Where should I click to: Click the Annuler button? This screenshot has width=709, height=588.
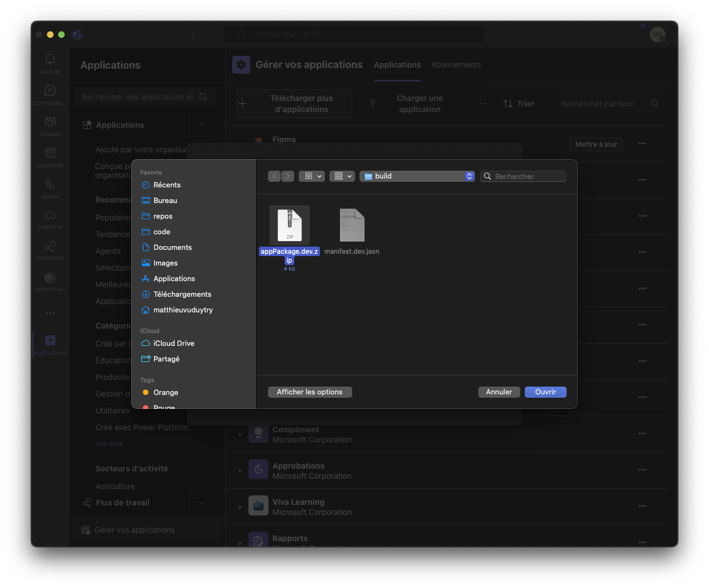click(x=499, y=392)
